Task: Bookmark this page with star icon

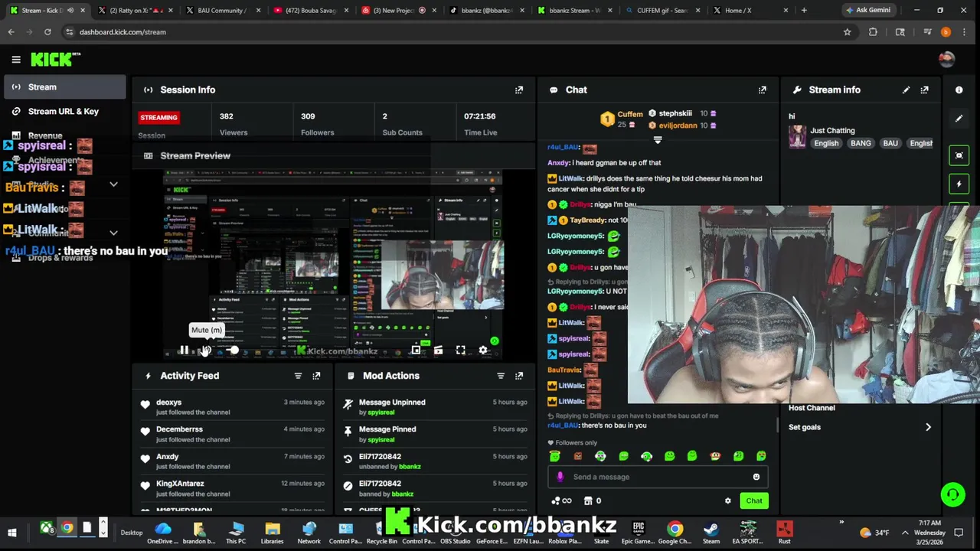Action: [847, 32]
